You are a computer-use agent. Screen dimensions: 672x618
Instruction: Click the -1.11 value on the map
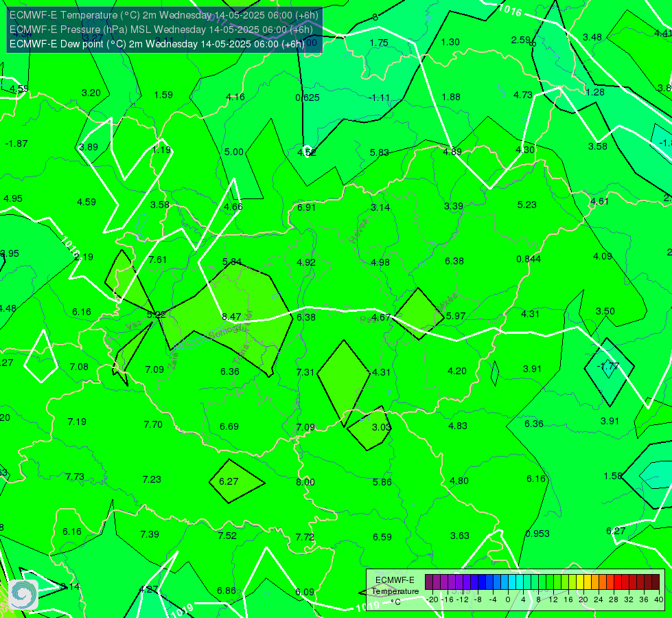coord(380,98)
